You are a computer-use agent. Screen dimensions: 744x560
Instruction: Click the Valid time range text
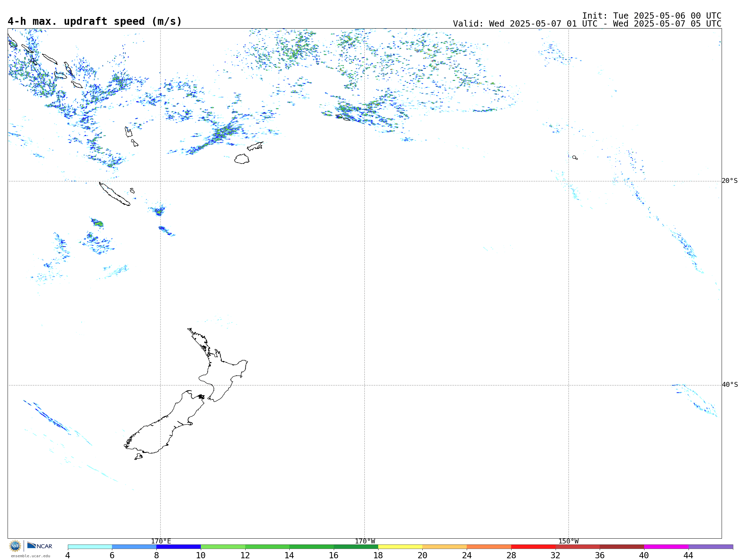(x=587, y=24)
